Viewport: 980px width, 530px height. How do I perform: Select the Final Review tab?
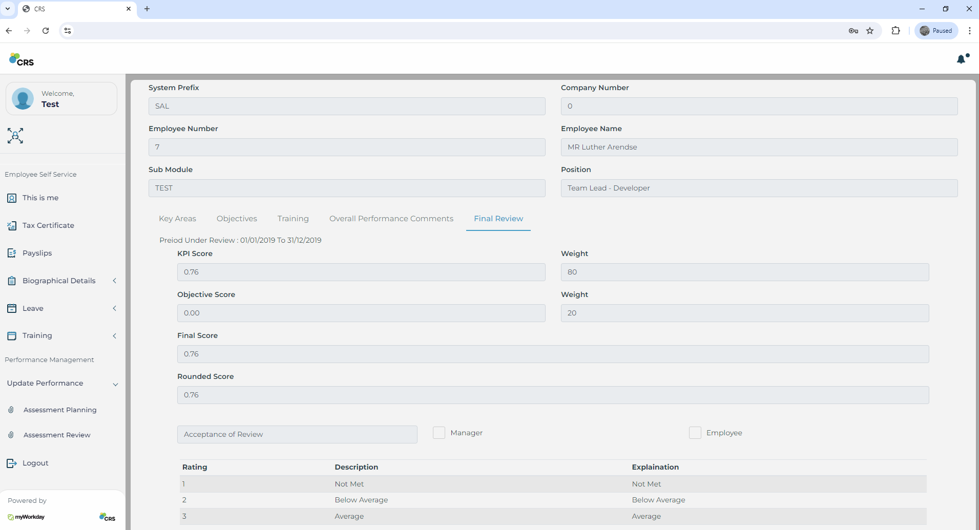click(x=498, y=219)
